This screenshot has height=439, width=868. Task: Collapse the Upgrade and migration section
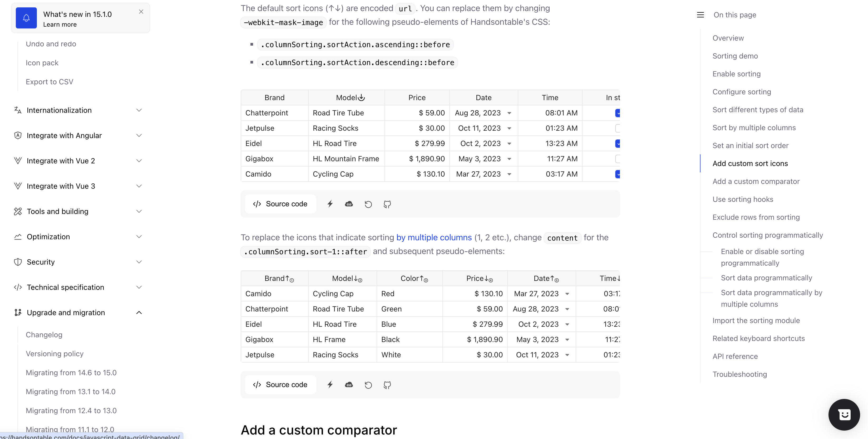(139, 313)
